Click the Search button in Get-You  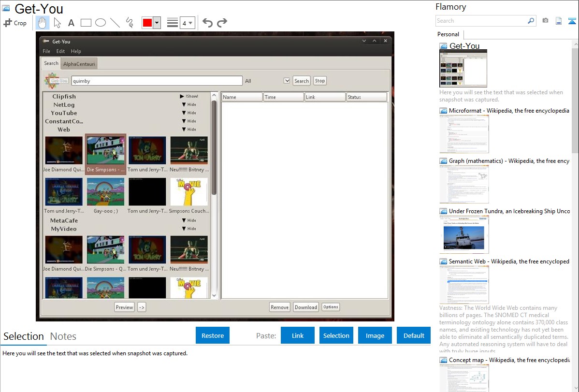[301, 81]
